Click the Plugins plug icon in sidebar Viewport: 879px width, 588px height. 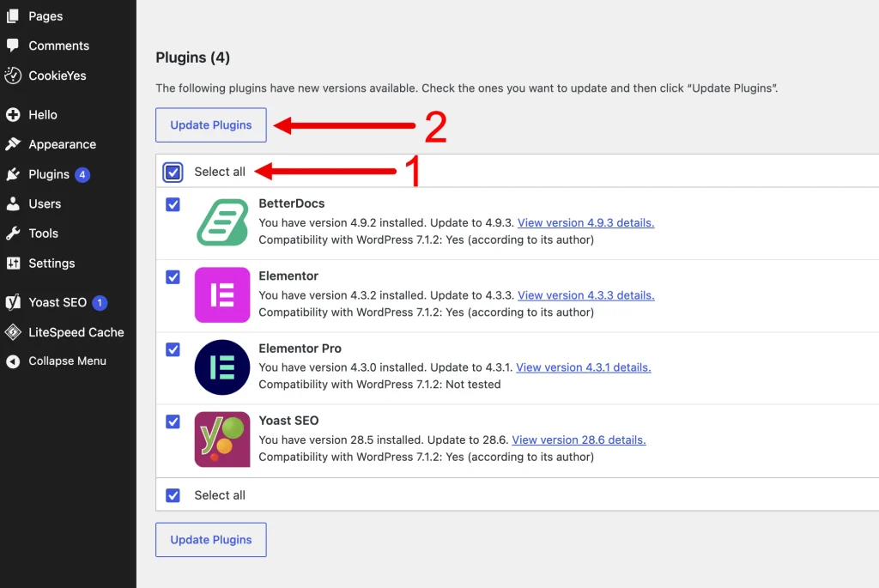[x=13, y=174]
